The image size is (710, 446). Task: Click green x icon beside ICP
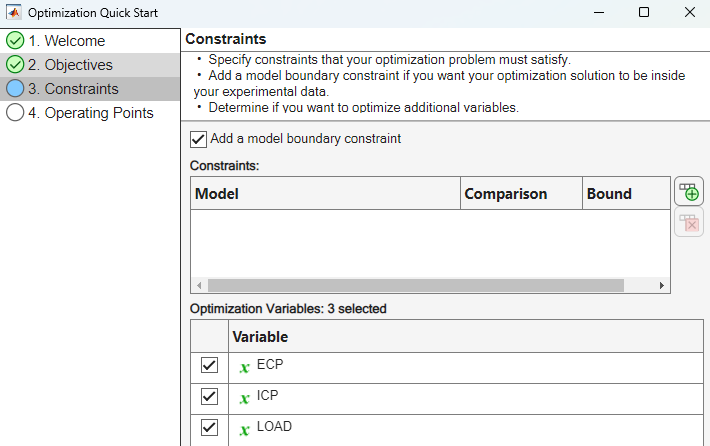(x=245, y=398)
